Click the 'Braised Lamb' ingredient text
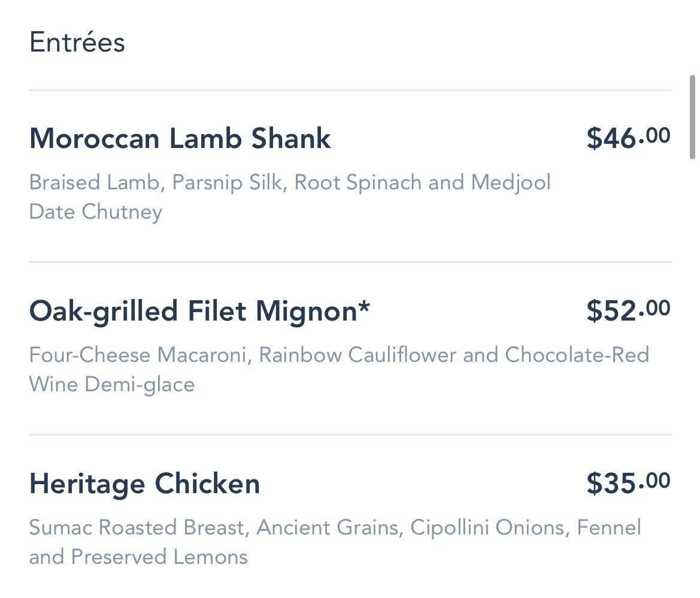The width and height of the screenshot is (700, 598). pos(95,183)
